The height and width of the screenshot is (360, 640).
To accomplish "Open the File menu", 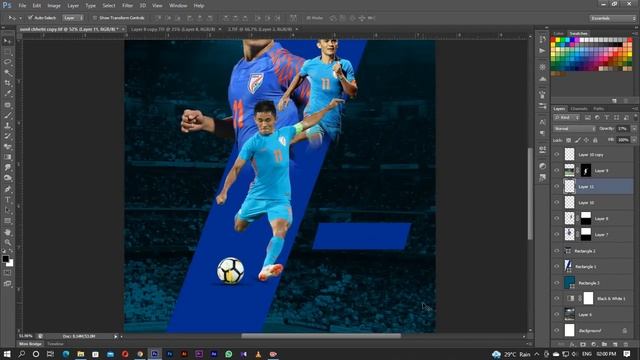I will pyautogui.click(x=22, y=6).
